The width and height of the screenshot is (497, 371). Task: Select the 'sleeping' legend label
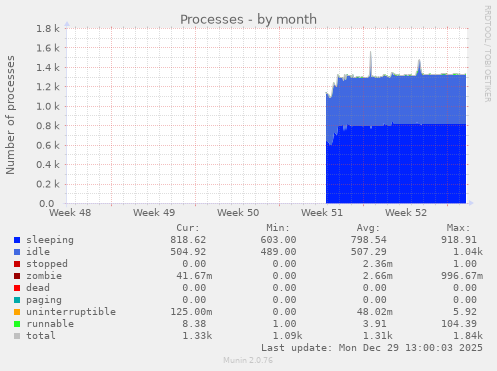coord(50,240)
